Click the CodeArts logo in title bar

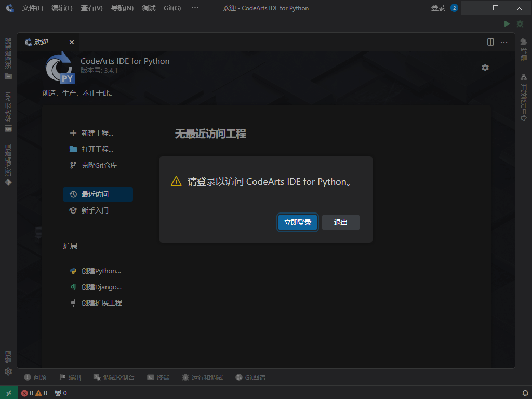10,8
